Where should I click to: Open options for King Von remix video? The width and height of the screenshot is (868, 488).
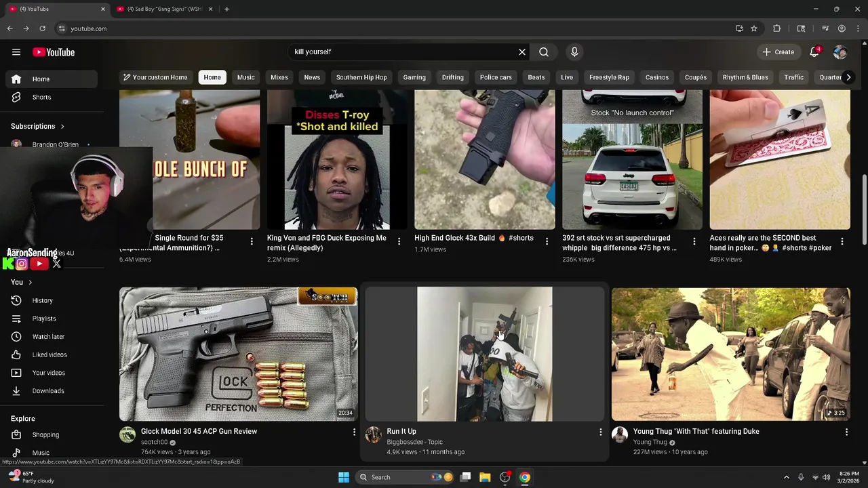point(399,241)
